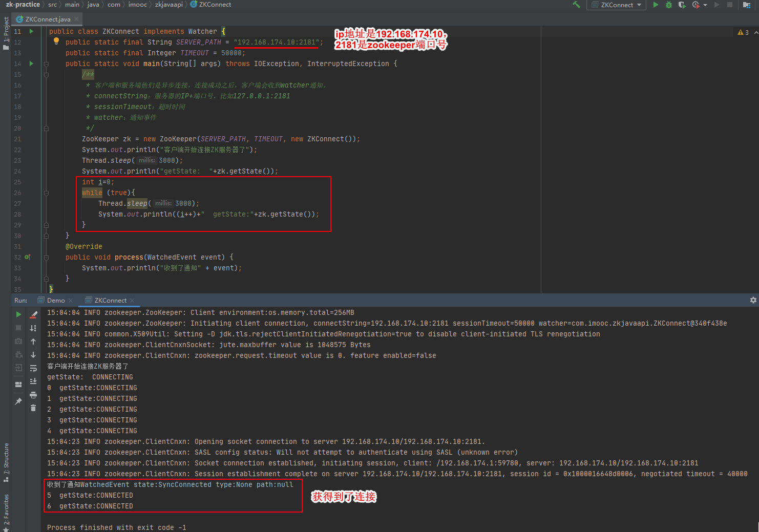Collapse the while loop fold on line 26
Screen dimensions: 759x532
[x=46, y=193]
